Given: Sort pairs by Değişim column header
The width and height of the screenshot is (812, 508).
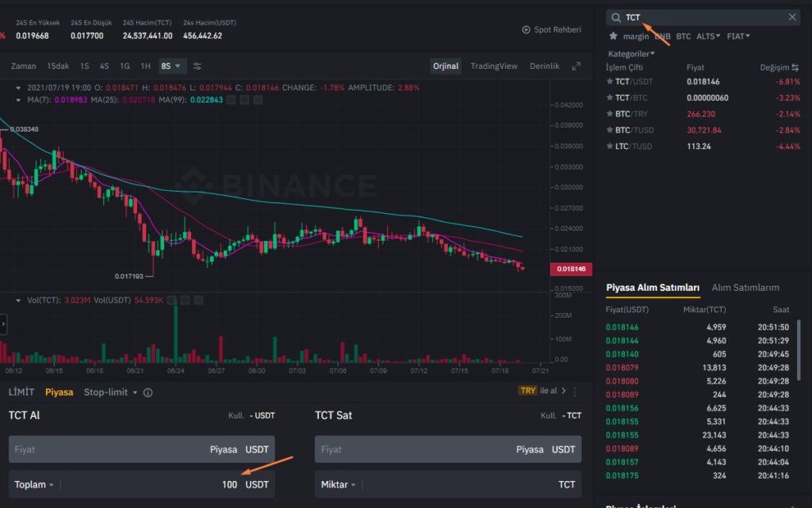Looking at the screenshot, I should click(774, 68).
